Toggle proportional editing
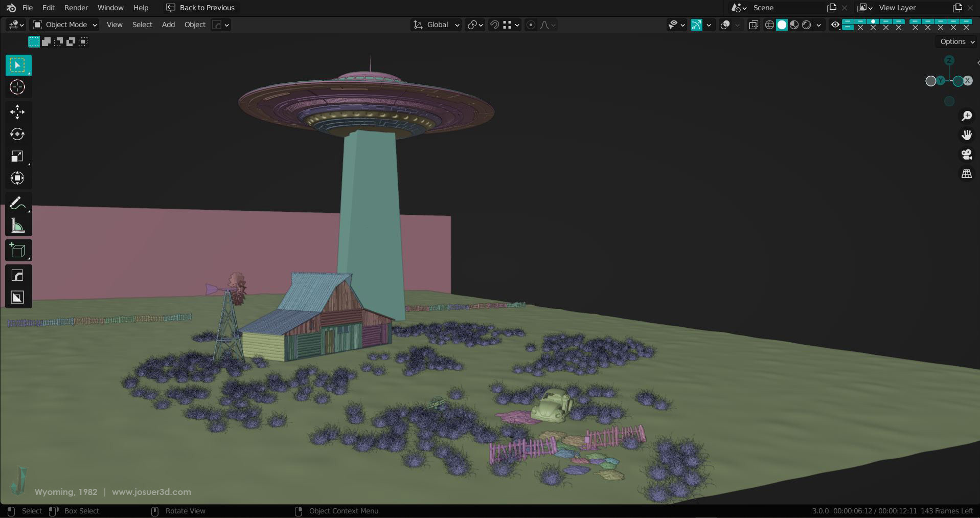This screenshot has width=980, height=518. (x=531, y=25)
